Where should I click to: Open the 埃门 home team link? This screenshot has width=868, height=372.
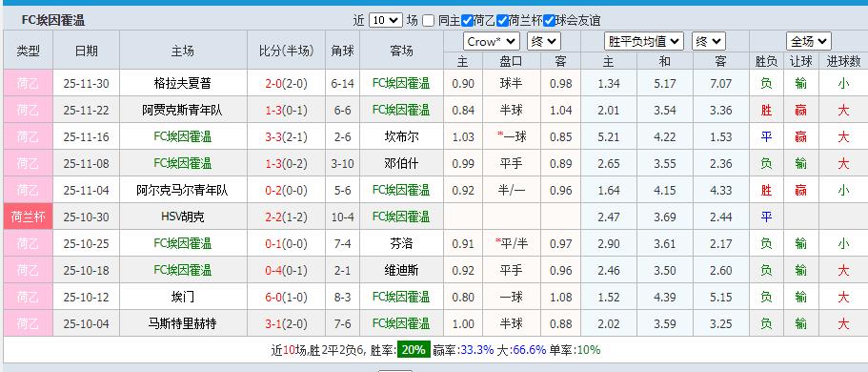coord(182,297)
